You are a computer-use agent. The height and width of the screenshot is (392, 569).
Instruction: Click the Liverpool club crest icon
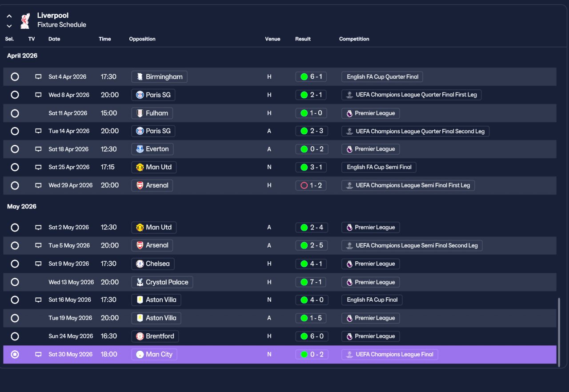25,20
